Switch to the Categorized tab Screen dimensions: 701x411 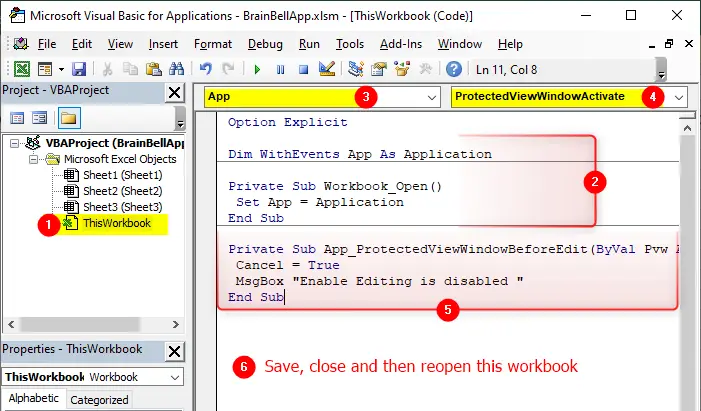[x=99, y=400]
